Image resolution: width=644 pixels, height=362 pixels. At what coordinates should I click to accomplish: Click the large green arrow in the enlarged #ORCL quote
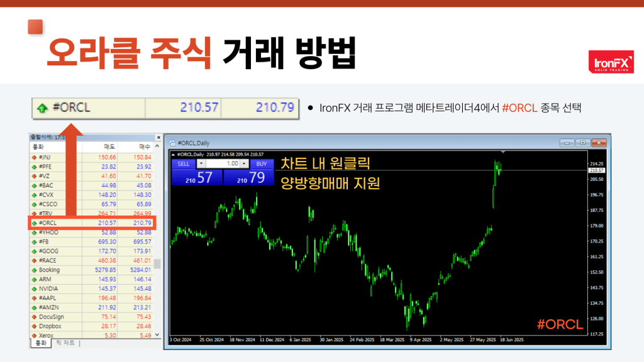[42, 108]
